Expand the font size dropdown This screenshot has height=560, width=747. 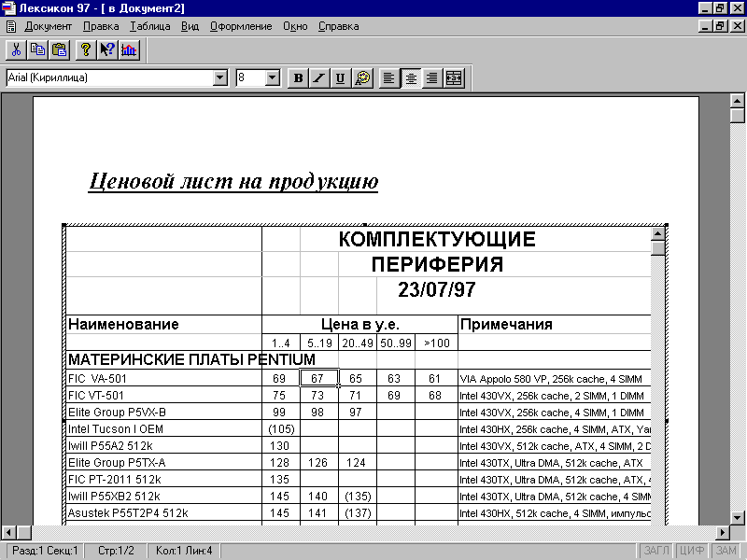[273, 77]
